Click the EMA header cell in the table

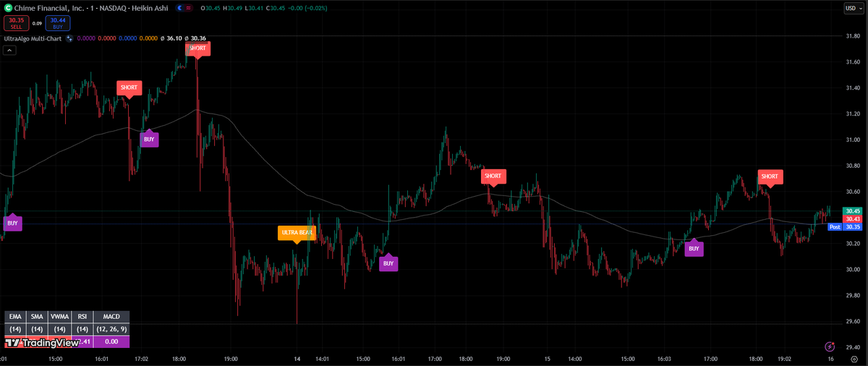click(x=15, y=317)
